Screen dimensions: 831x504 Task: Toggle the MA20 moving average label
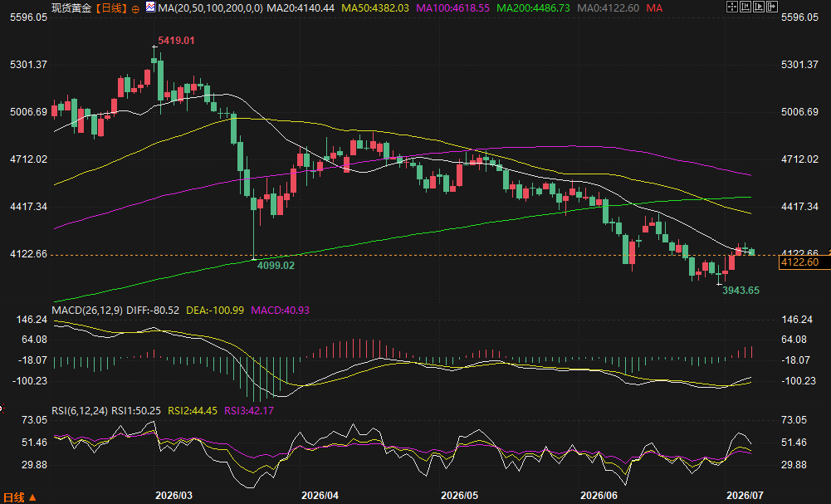pyautogui.click(x=301, y=8)
